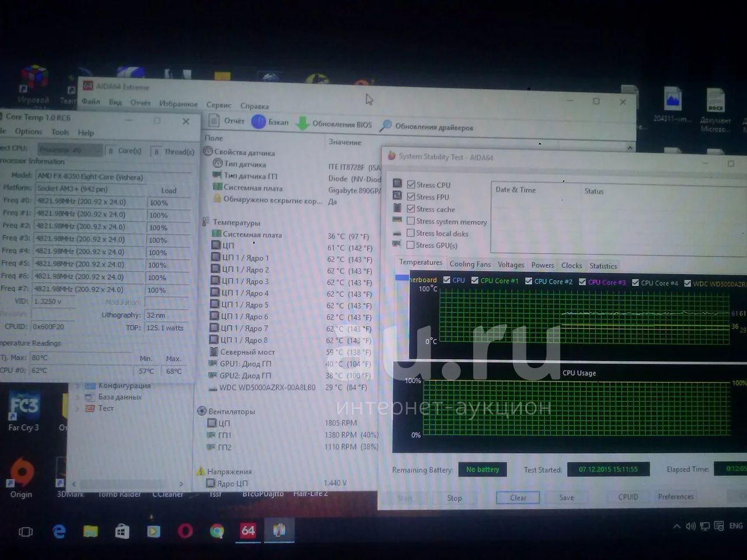747x560 pixels.
Task: Toggle CPU Core #4 graph checkbox
Action: [635, 282]
